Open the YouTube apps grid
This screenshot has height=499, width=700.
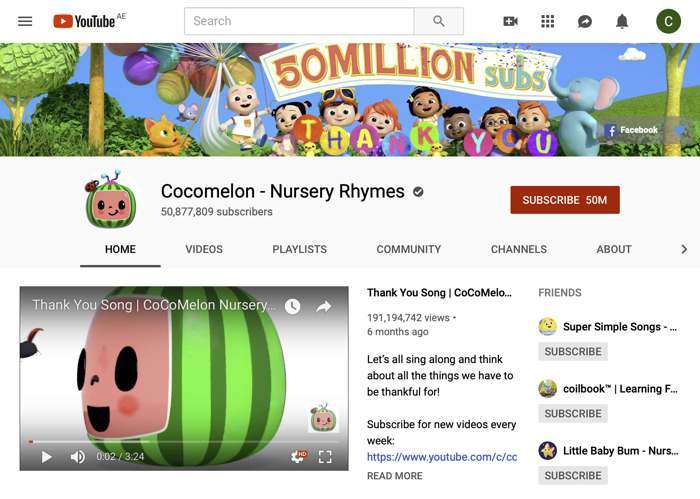[x=548, y=21]
